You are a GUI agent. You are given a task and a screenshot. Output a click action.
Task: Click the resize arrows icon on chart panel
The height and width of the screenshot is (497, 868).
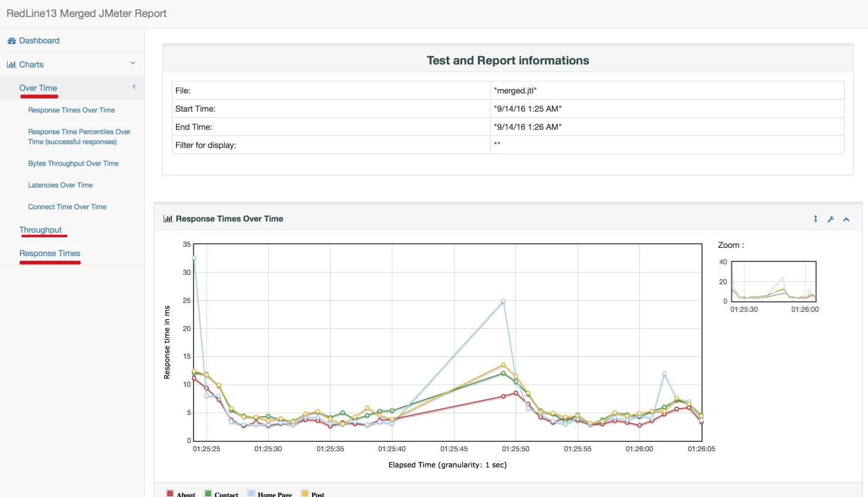tap(815, 219)
